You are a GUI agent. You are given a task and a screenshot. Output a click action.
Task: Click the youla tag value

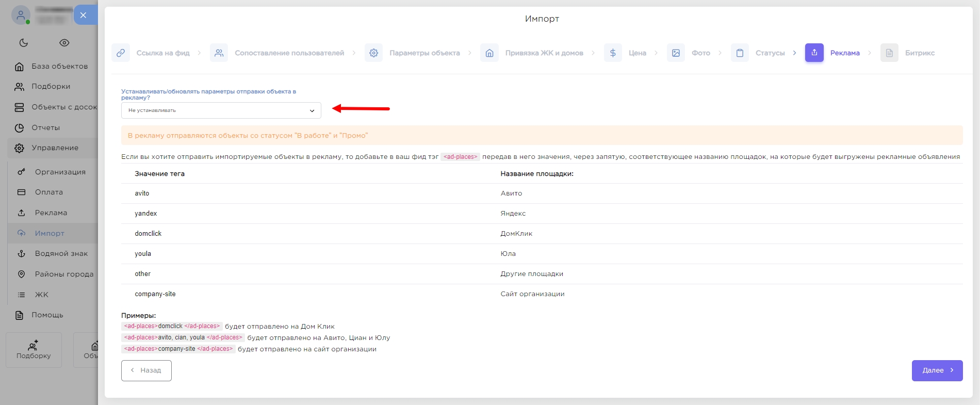[x=143, y=254]
